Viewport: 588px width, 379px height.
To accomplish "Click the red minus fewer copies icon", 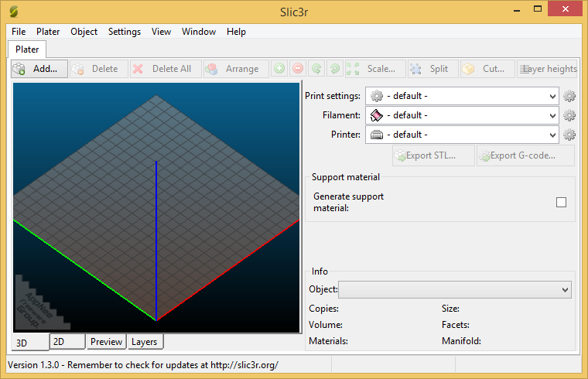I will pos(298,69).
